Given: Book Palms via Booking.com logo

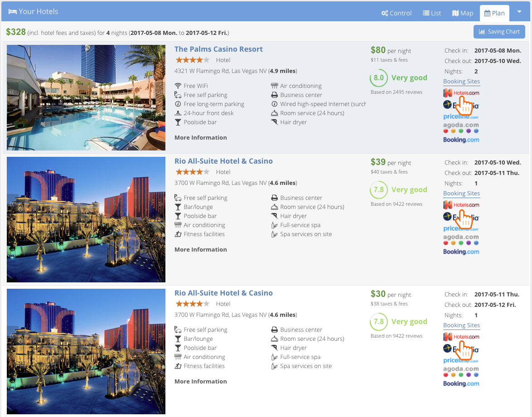Looking at the screenshot, I should click(461, 140).
